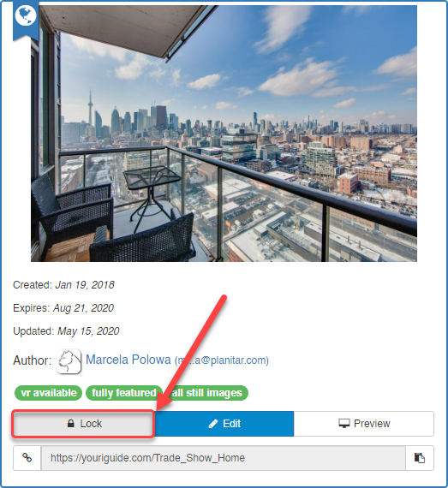Click the chain link icon beside URL
The image size is (448, 488).
(x=27, y=458)
